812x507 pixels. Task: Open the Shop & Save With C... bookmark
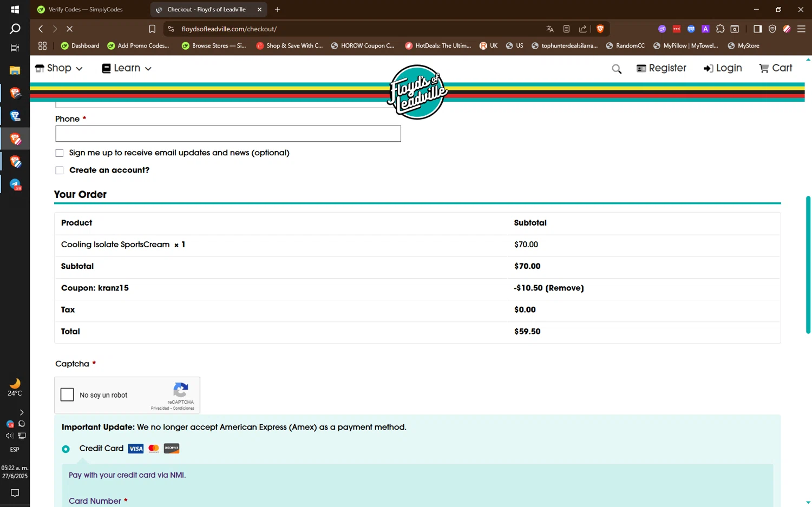(289, 46)
